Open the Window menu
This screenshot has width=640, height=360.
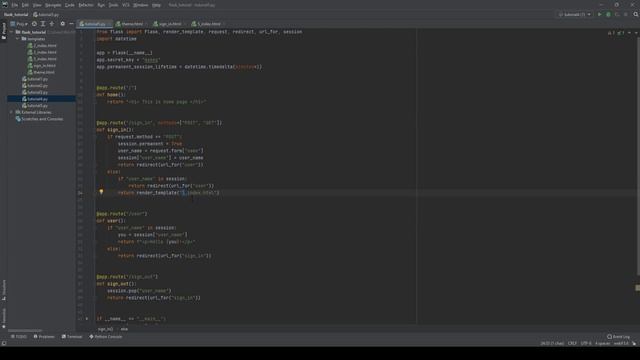point(140,5)
